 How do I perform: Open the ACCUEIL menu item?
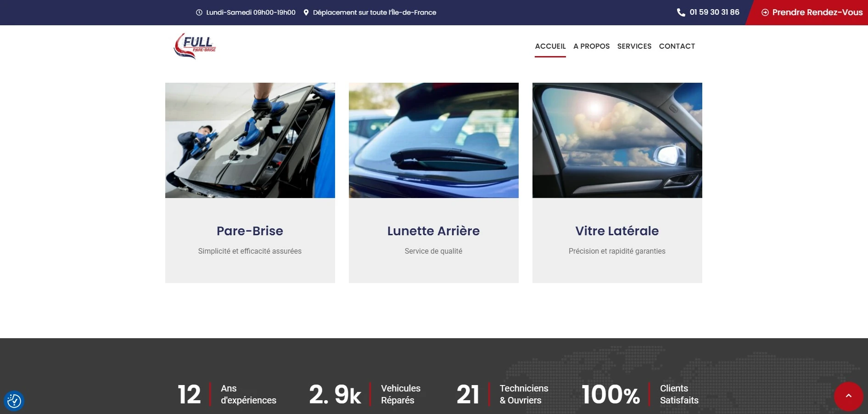click(550, 46)
